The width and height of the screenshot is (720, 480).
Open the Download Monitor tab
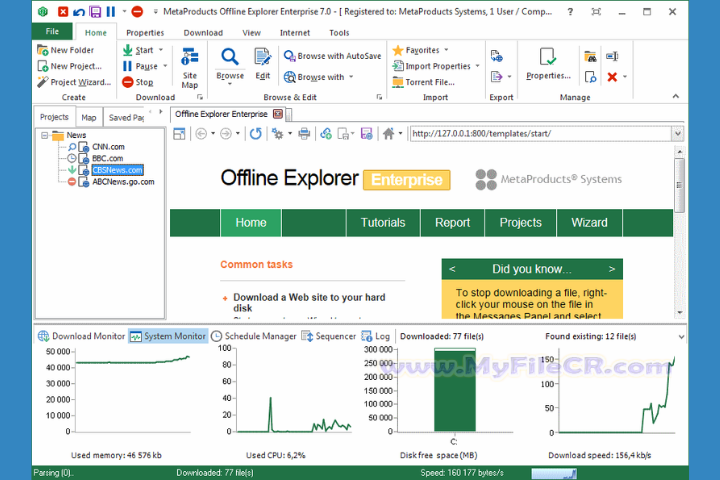[x=82, y=336]
